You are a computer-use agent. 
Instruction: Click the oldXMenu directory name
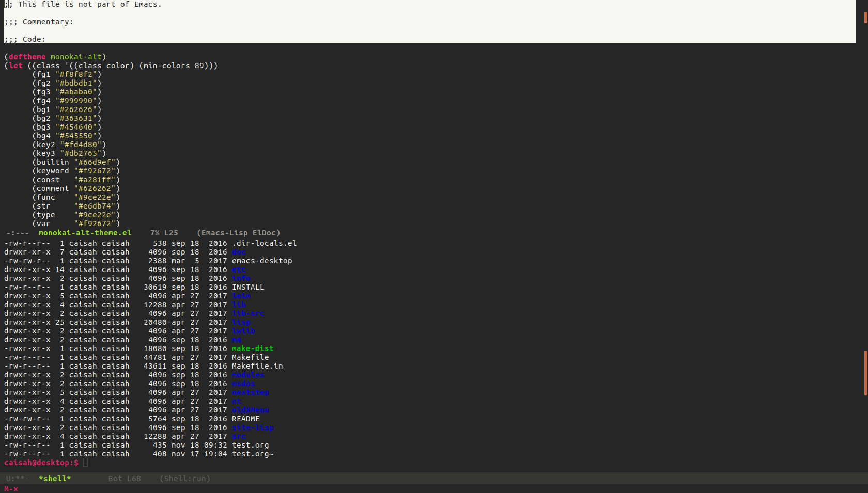(250, 410)
